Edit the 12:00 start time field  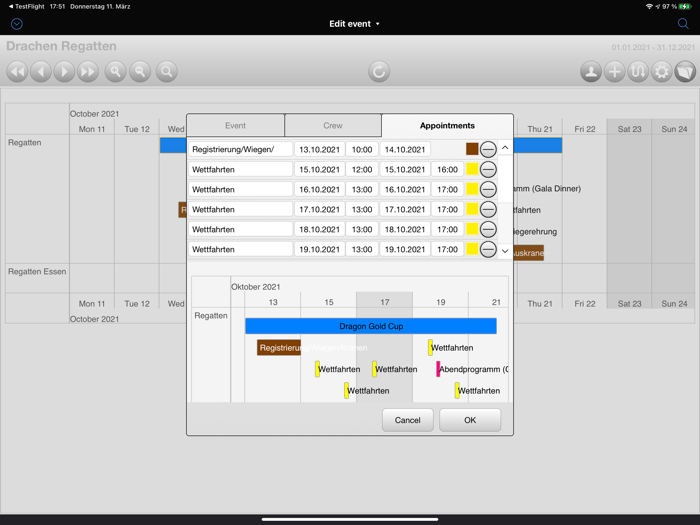click(x=362, y=169)
